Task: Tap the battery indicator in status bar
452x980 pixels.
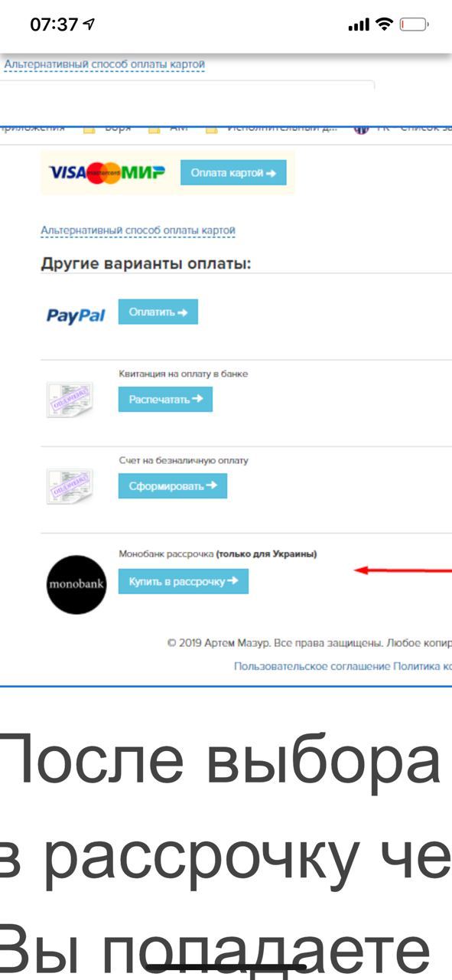Action: (414, 24)
